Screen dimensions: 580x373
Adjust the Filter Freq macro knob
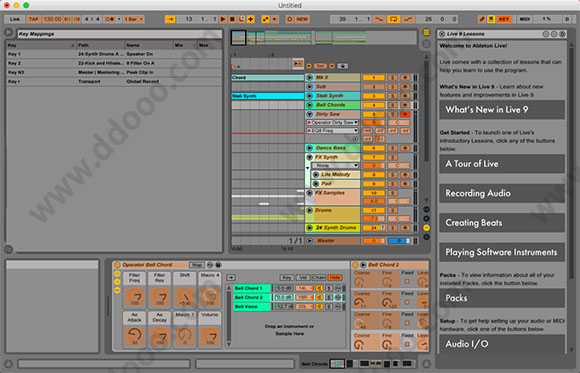(x=135, y=295)
